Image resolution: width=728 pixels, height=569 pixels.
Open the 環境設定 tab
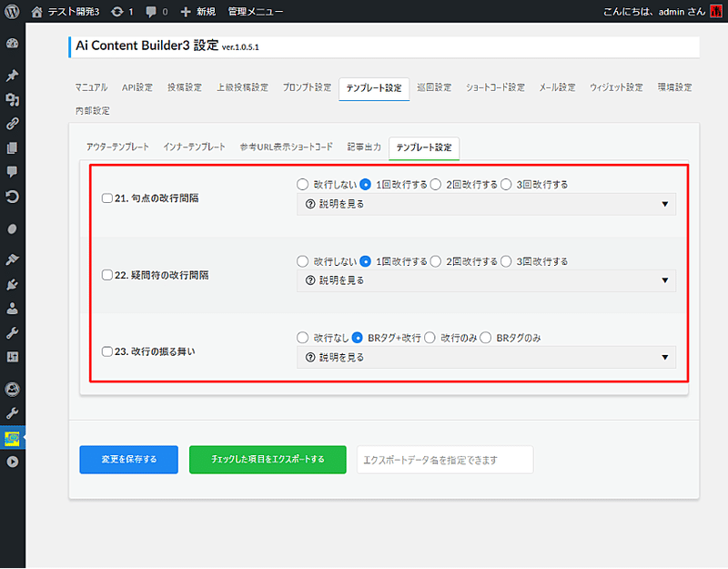tap(674, 87)
